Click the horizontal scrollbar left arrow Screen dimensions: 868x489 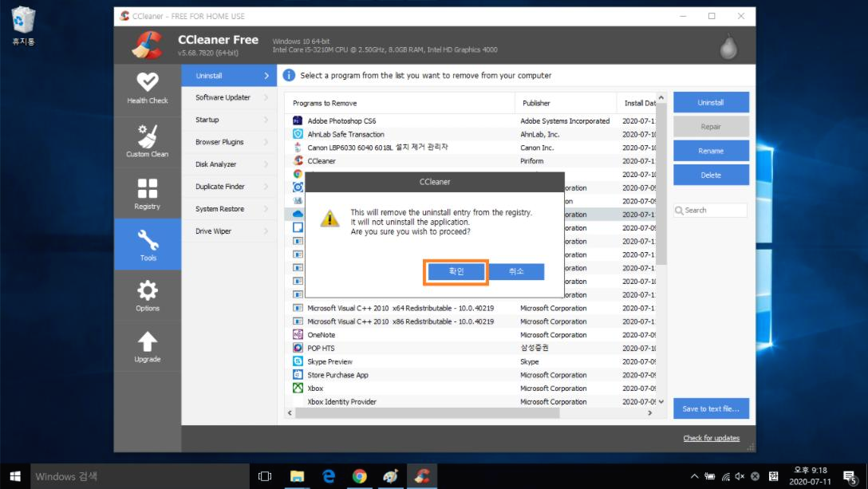290,413
